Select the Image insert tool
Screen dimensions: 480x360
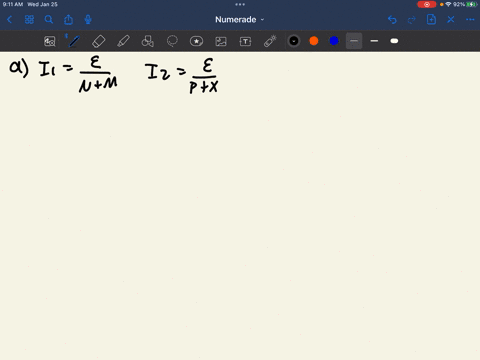pyautogui.click(x=221, y=41)
